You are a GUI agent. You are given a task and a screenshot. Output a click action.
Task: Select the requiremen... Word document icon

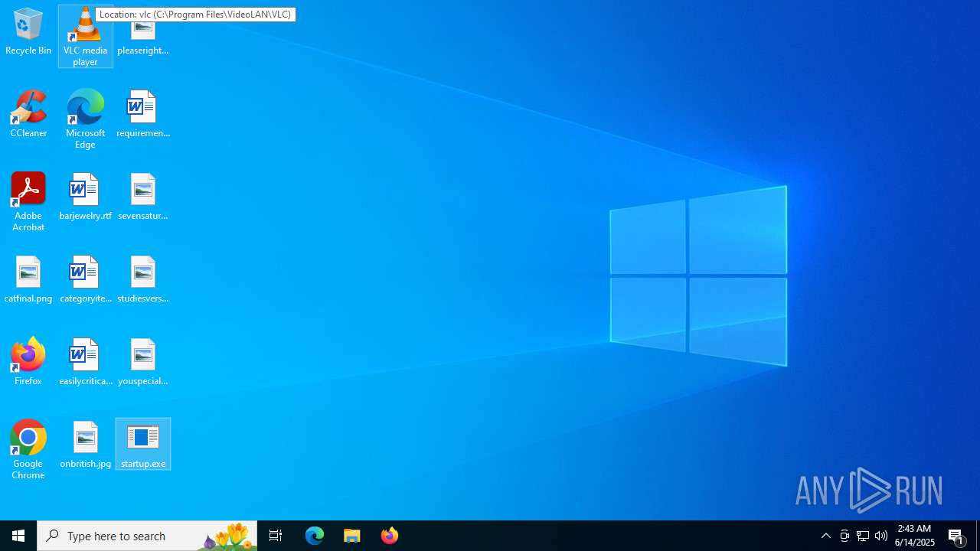[x=143, y=115]
